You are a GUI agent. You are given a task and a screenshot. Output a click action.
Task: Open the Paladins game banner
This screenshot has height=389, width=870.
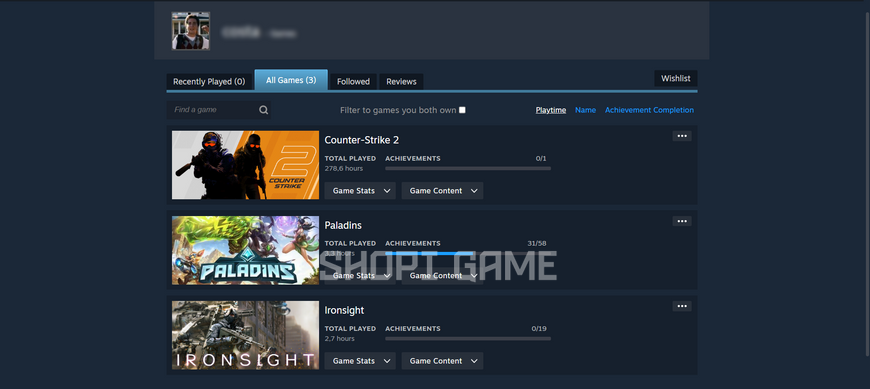[x=245, y=250]
